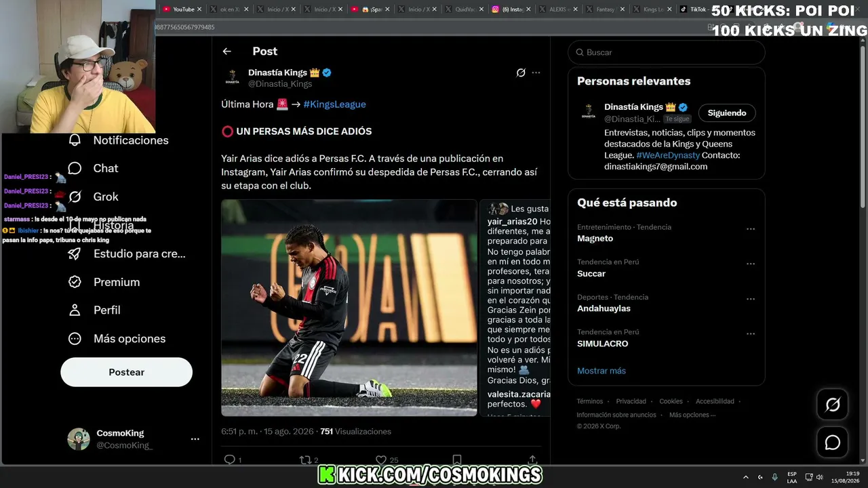Open the post timestamp 6:51 p. m.
The width and height of the screenshot is (868, 488).
coord(267,432)
